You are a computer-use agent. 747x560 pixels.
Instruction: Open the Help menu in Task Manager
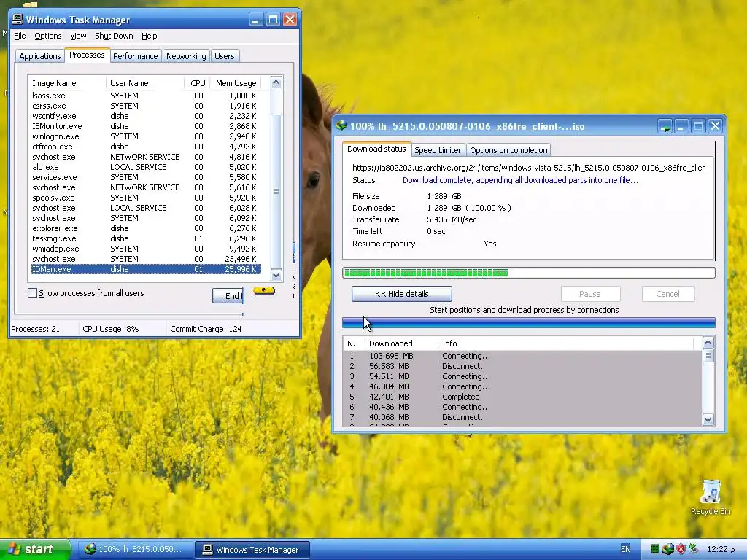pos(149,36)
